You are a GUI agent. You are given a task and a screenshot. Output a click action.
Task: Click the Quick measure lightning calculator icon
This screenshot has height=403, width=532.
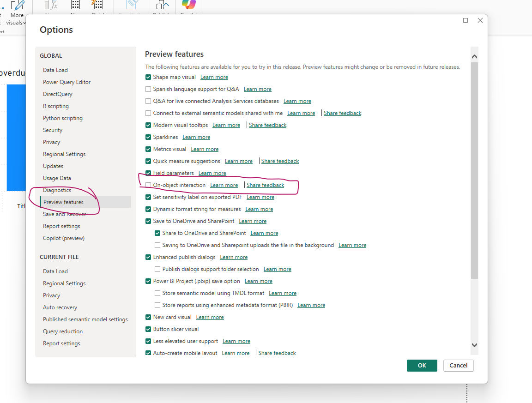tap(97, 5)
